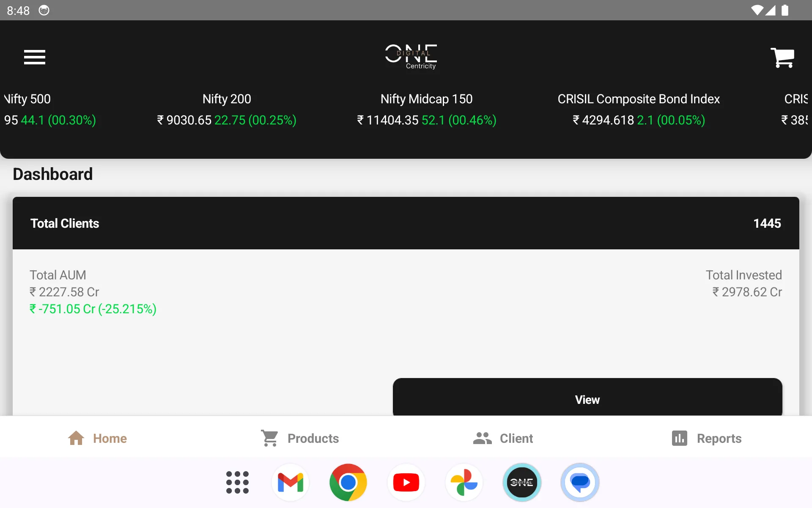
Task: Open Products section
Action: pyautogui.click(x=299, y=438)
